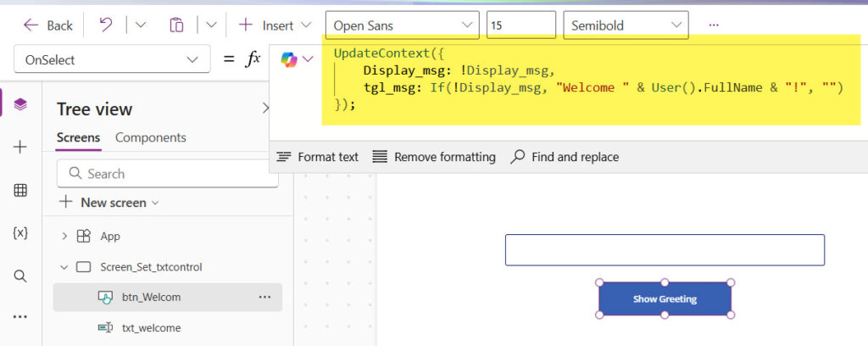Open the paste options dropdown arrow

point(211,25)
